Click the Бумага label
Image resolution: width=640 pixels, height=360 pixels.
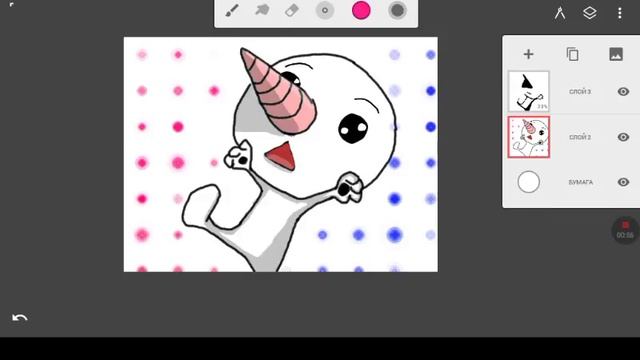(x=580, y=182)
